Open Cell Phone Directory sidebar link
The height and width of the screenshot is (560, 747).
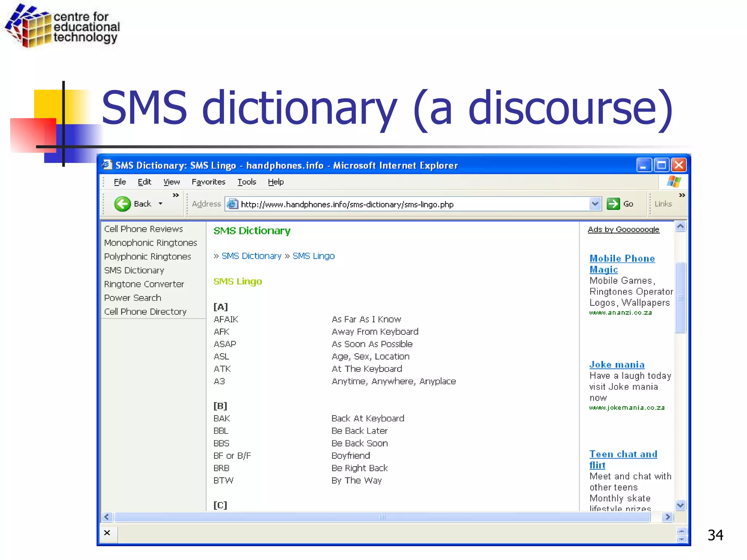click(x=145, y=312)
